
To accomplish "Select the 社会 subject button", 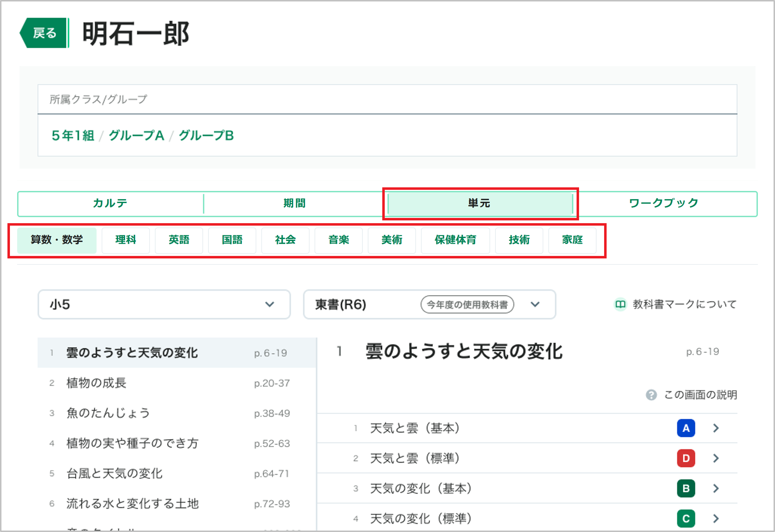I will click(286, 240).
